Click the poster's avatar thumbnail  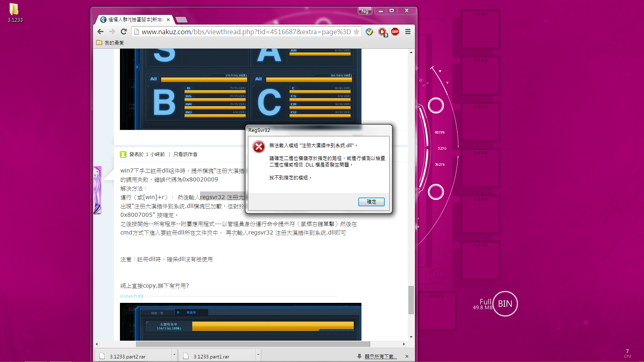[97, 190]
